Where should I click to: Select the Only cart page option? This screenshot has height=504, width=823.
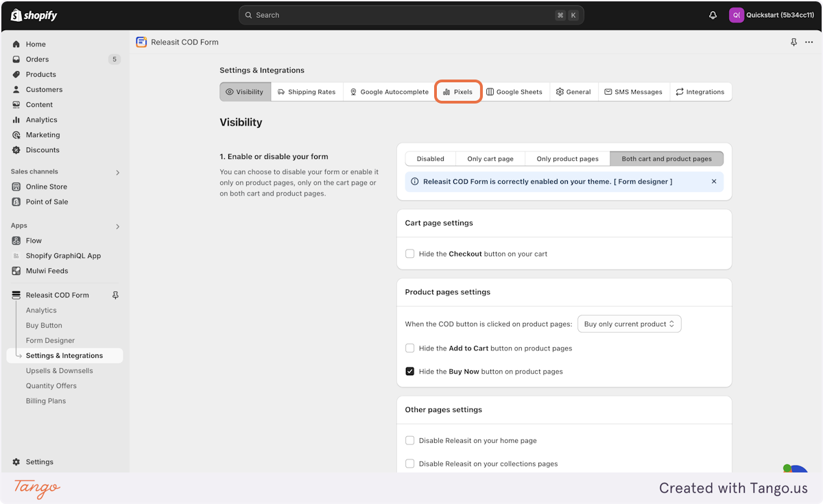tap(490, 159)
